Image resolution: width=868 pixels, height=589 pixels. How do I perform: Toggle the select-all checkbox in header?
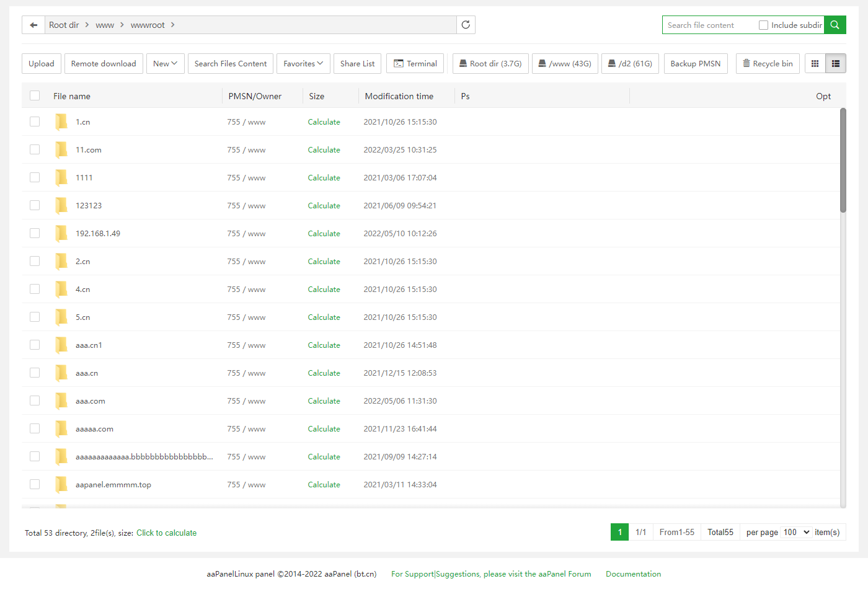35,95
